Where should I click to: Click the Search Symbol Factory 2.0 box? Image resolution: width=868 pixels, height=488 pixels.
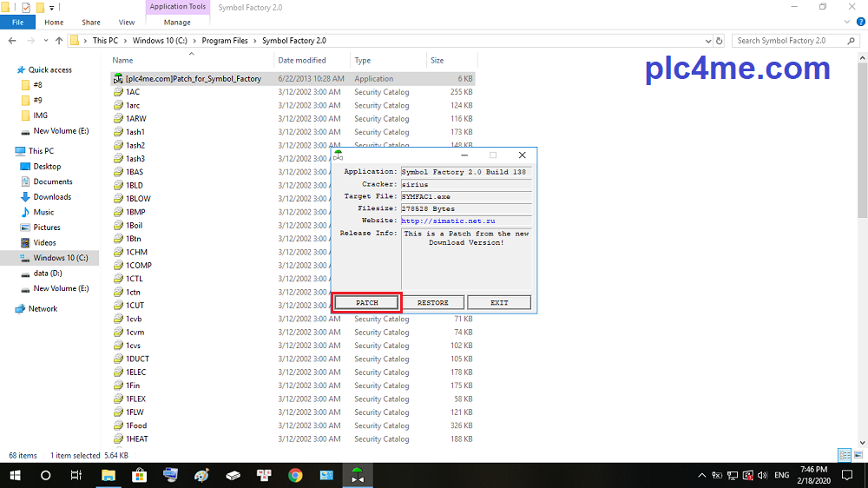point(794,41)
